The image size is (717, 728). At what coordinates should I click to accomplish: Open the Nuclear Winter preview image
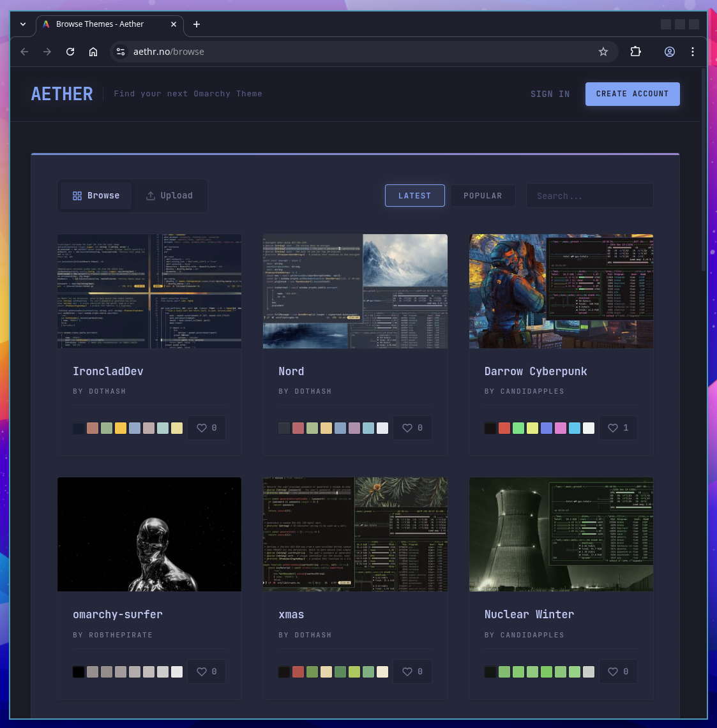click(x=561, y=535)
